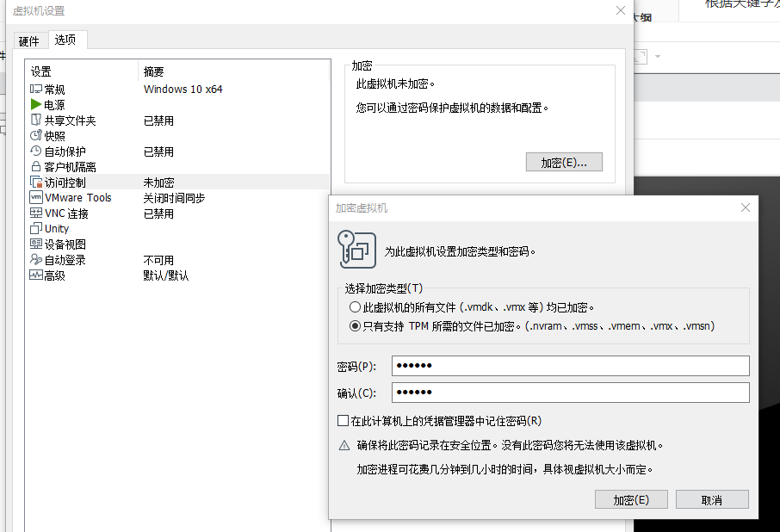This screenshot has width=780, height=532.
Task: Click the 常规 settings icon
Action: click(x=36, y=89)
